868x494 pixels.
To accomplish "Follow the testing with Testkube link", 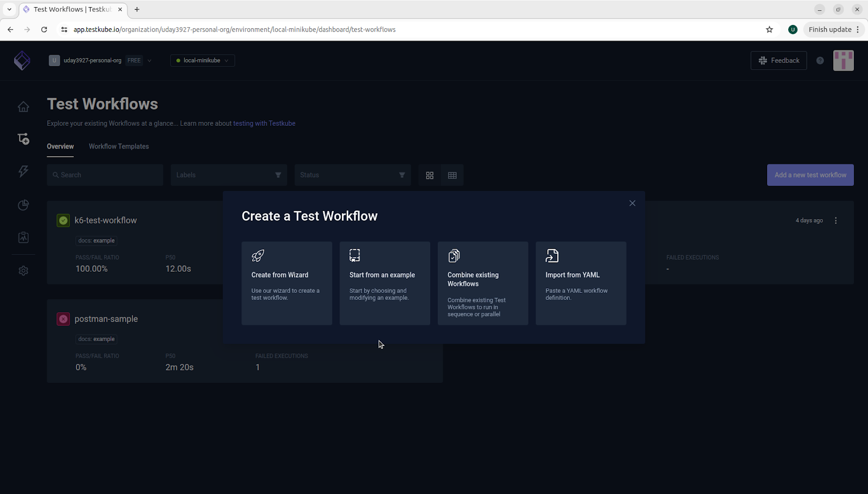I will (264, 124).
